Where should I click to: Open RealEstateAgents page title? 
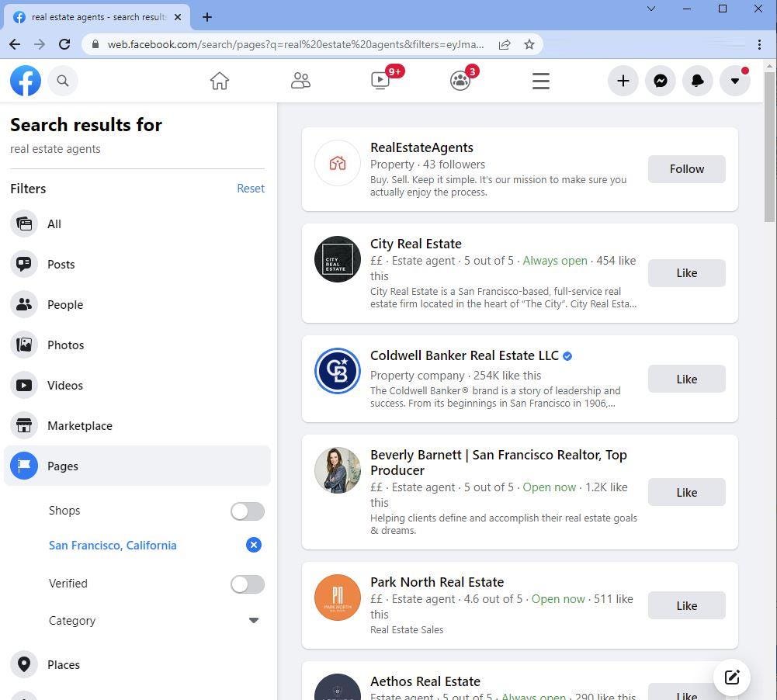[421, 147]
